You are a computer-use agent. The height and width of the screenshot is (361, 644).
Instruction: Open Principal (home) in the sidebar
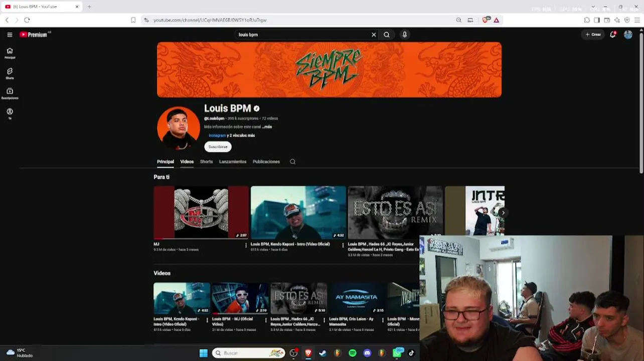tap(10, 53)
